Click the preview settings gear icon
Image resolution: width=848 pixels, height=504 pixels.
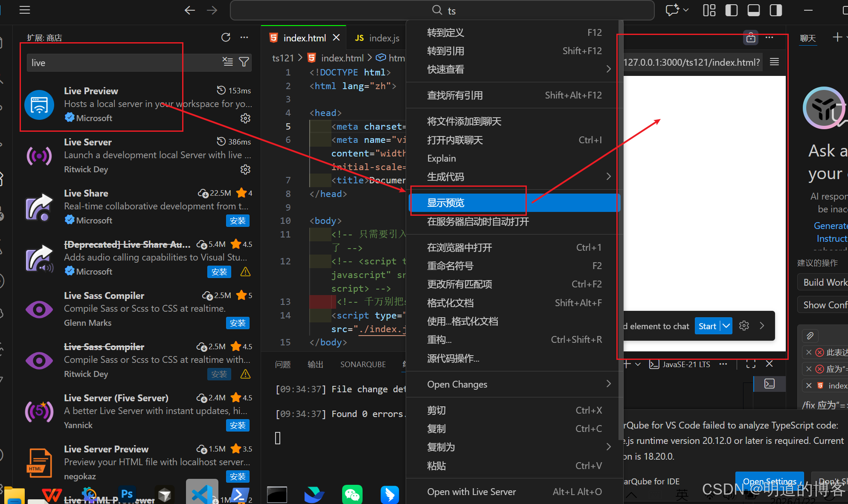pos(744,326)
